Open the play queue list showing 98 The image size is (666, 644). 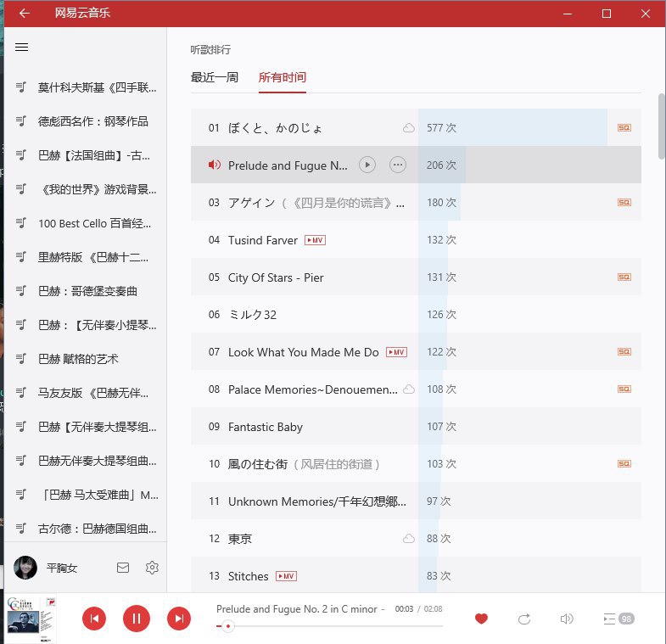click(618, 619)
